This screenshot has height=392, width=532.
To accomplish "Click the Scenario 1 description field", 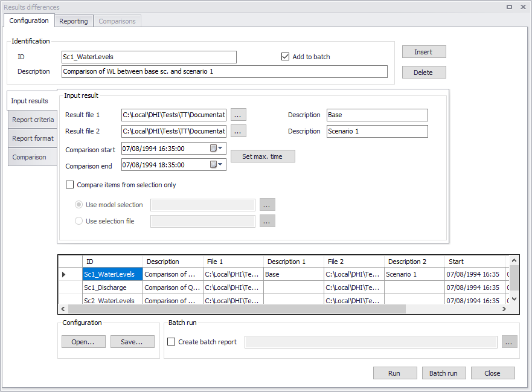I will pyautogui.click(x=377, y=131).
